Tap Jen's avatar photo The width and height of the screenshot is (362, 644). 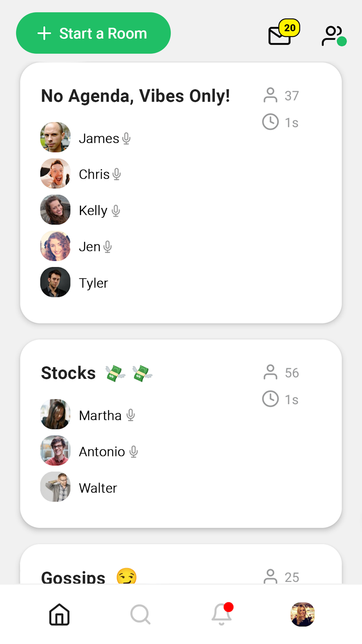pyautogui.click(x=55, y=246)
